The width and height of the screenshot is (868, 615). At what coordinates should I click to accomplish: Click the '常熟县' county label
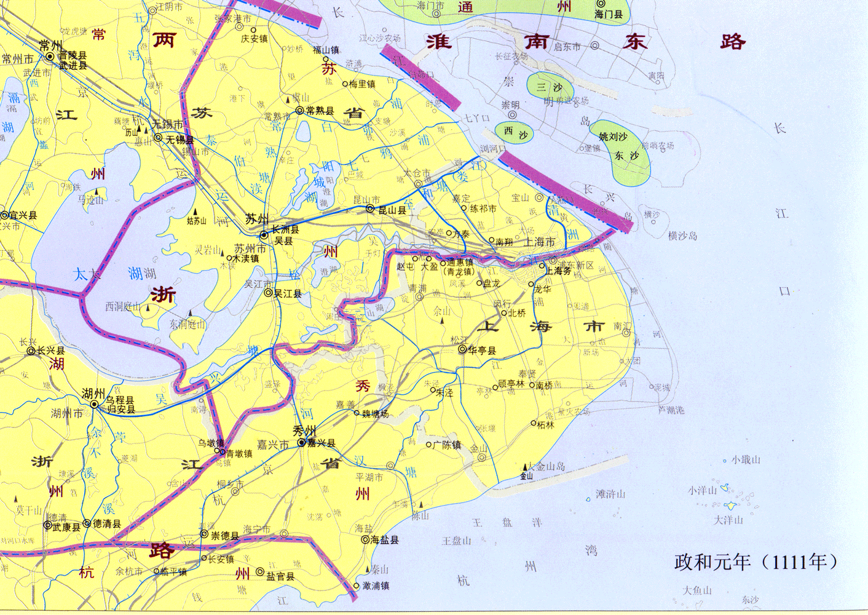pyautogui.click(x=320, y=111)
